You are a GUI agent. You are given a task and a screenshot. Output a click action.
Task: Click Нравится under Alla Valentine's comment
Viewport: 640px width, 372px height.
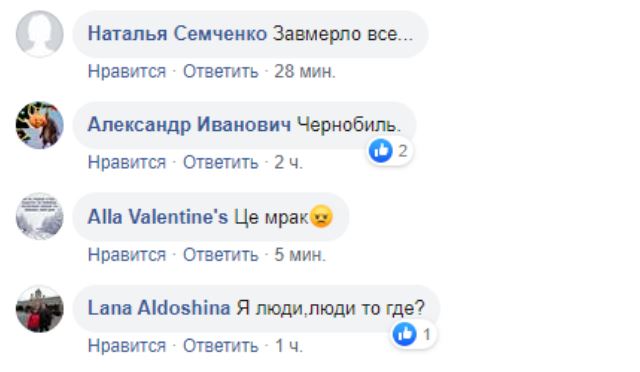127,255
